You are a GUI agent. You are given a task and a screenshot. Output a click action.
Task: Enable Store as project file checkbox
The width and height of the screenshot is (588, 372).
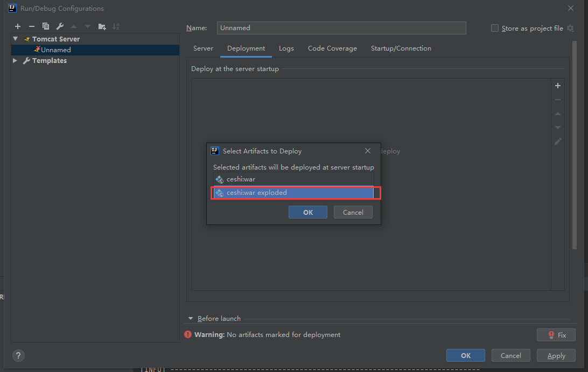(495, 28)
